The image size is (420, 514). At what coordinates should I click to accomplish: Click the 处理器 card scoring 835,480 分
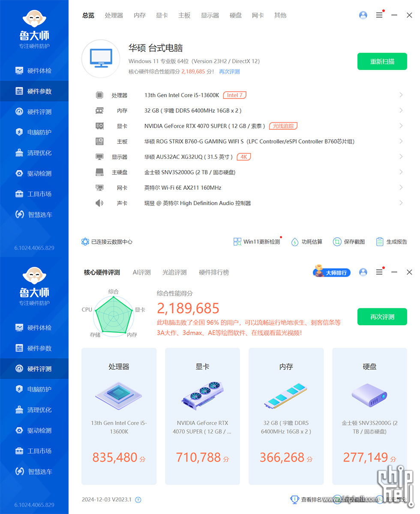click(x=119, y=416)
